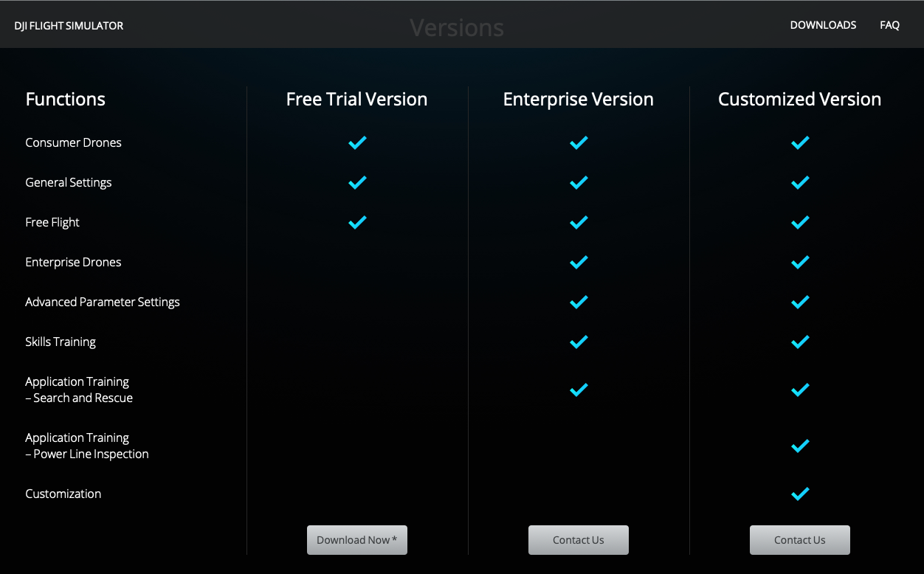Click Power Line Inspection checkmark under Customized Version

pyautogui.click(x=800, y=446)
